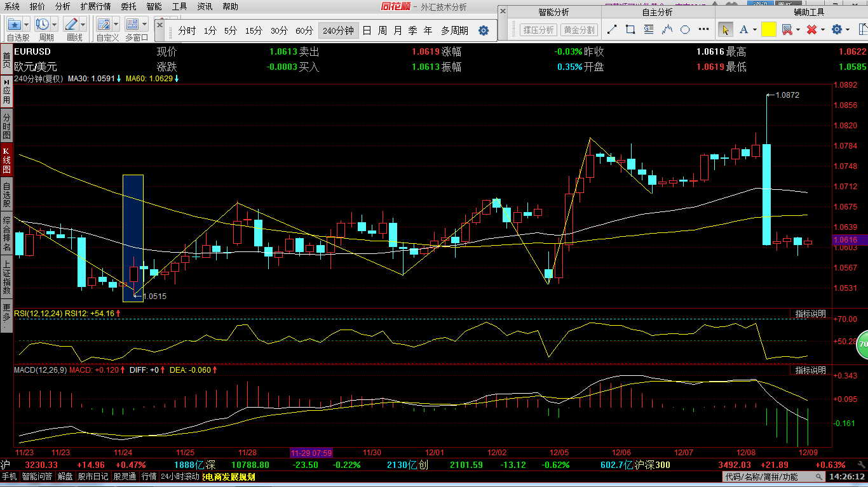Open the 智能 menu
Viewport: 868px width, 487px height.
tap(154, 6)
